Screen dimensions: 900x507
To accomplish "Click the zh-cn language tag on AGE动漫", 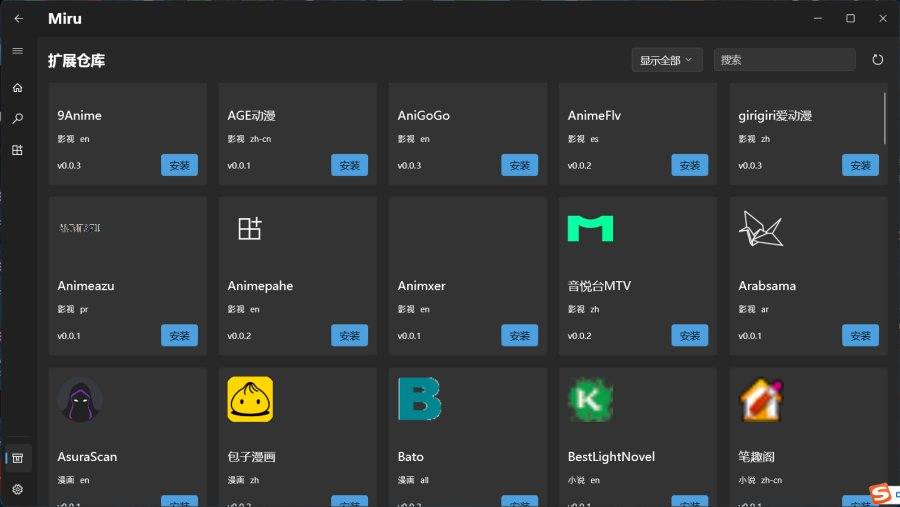I will 261,139.
